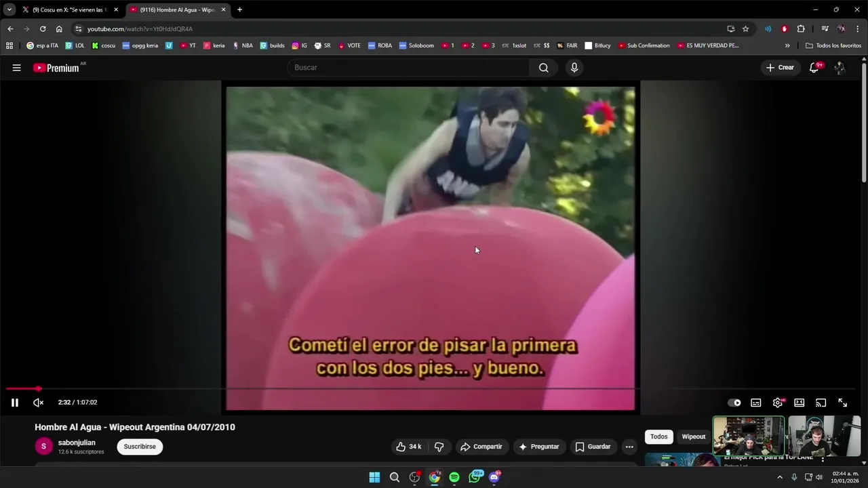868x488 pixels.
Task: Open the install/cast screen icon in address bar
Action: [x=730, y=29]
